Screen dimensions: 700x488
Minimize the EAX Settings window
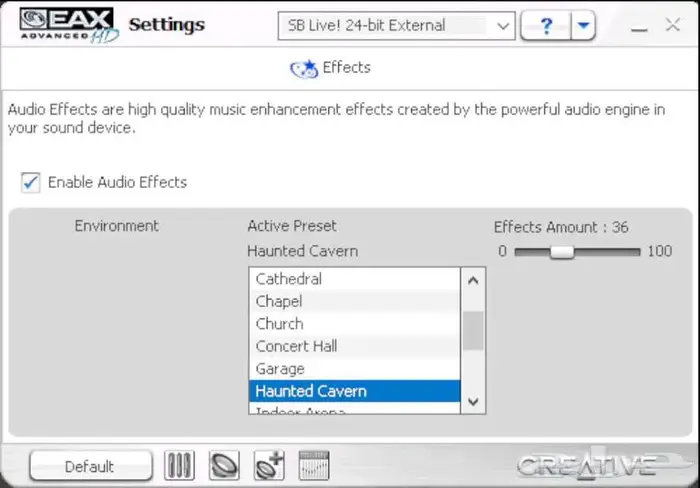tap(638, 26)
